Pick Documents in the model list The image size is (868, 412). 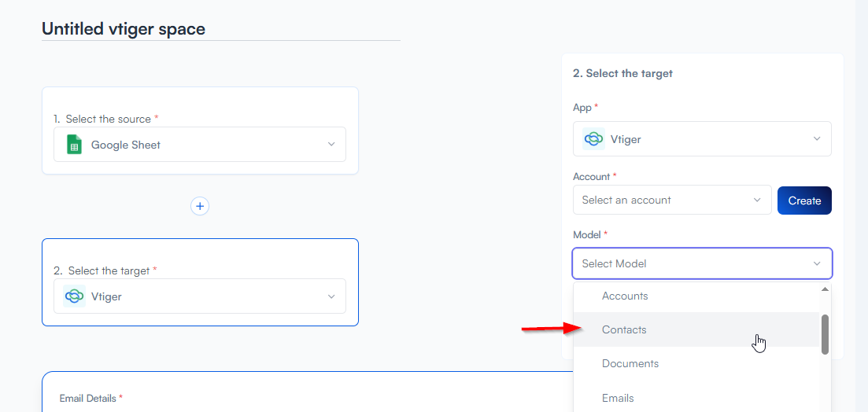[x=630, y=364]
